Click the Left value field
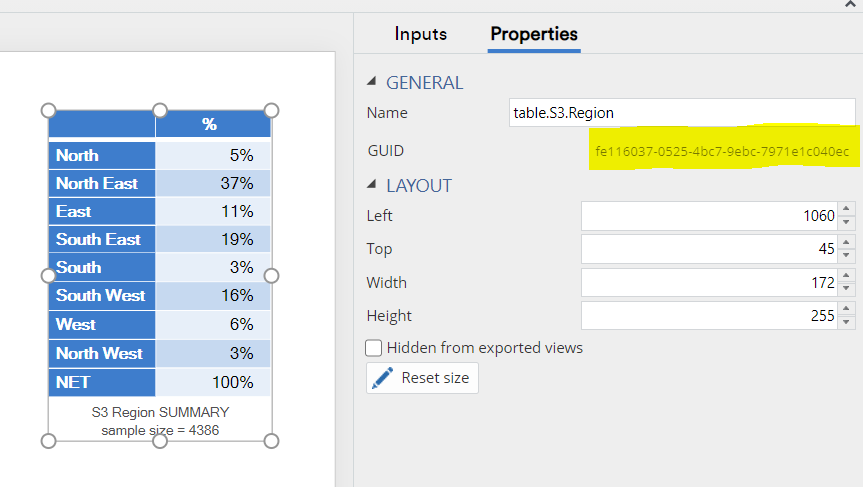 tap(708, 216)
